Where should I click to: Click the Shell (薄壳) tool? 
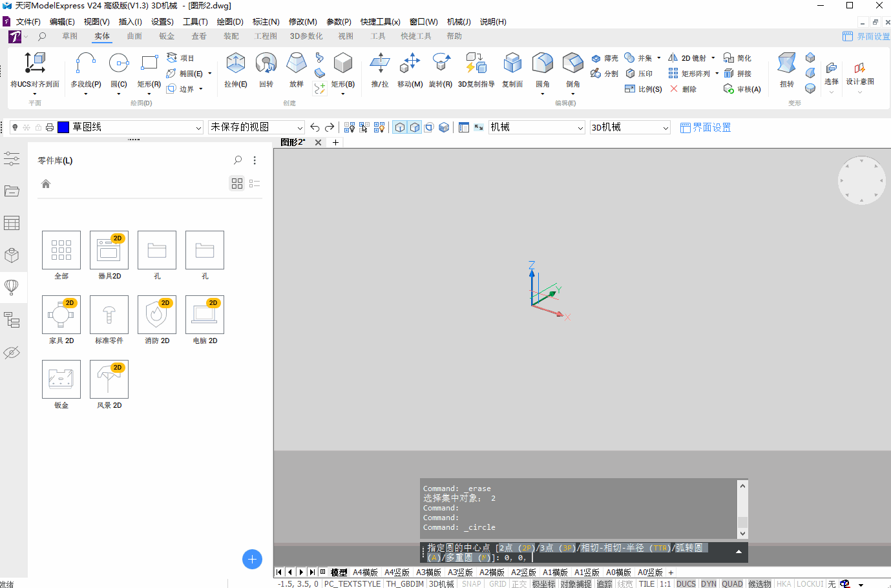pos(605,58)
